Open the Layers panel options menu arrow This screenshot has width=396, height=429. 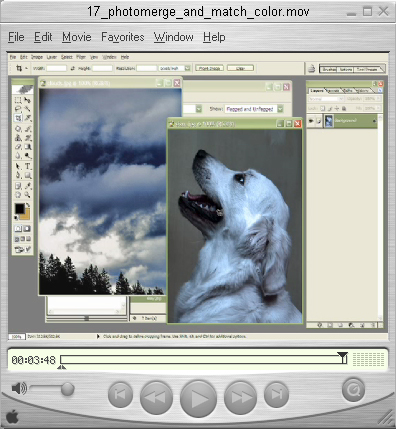click(380, 91)
